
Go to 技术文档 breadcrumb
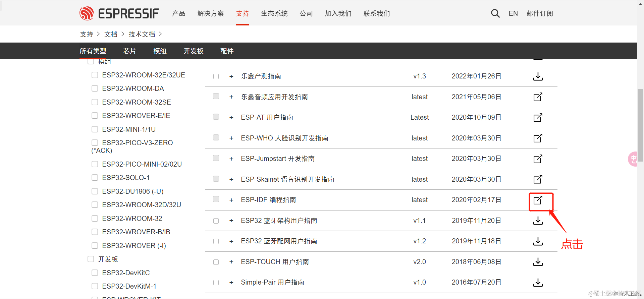pyautogui.click(x=142, y=34)
